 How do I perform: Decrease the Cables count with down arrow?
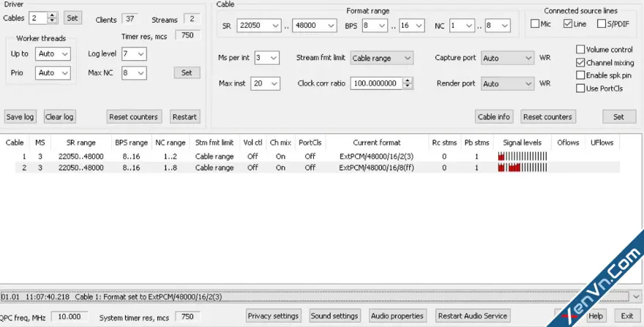[x=52, y=21]
